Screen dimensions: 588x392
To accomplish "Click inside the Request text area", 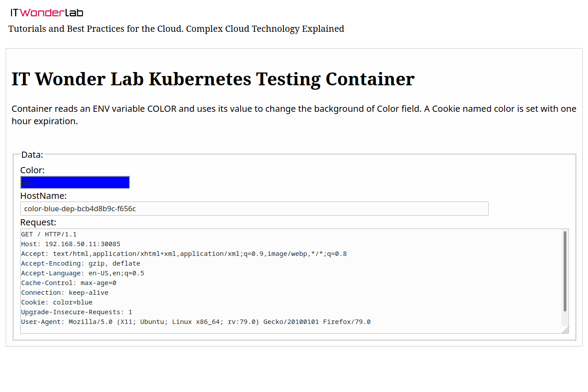I will pos(291,281).
